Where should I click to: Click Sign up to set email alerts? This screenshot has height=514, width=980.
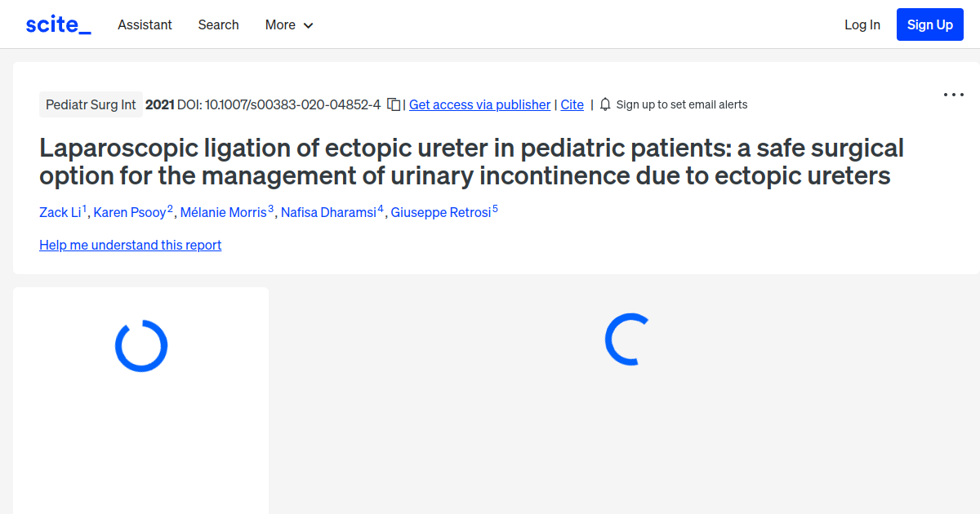(x=682, y=104)
